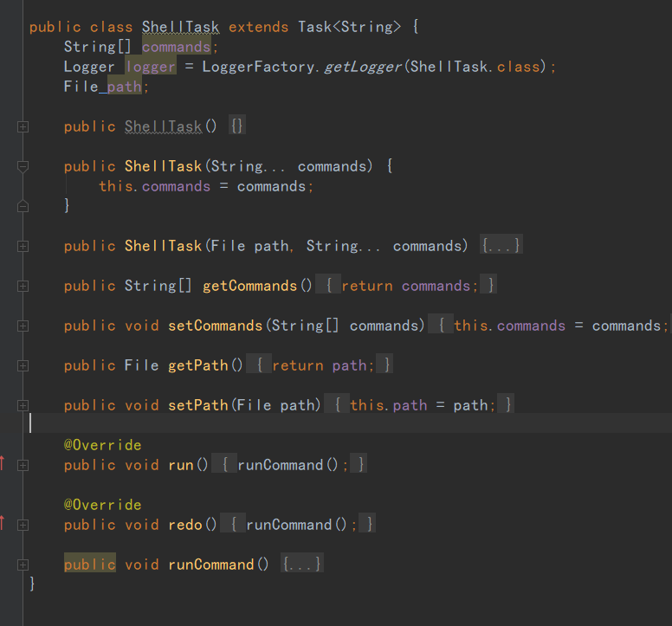
Task: Click extends keyword in class declaration
Action: point(258,27)
